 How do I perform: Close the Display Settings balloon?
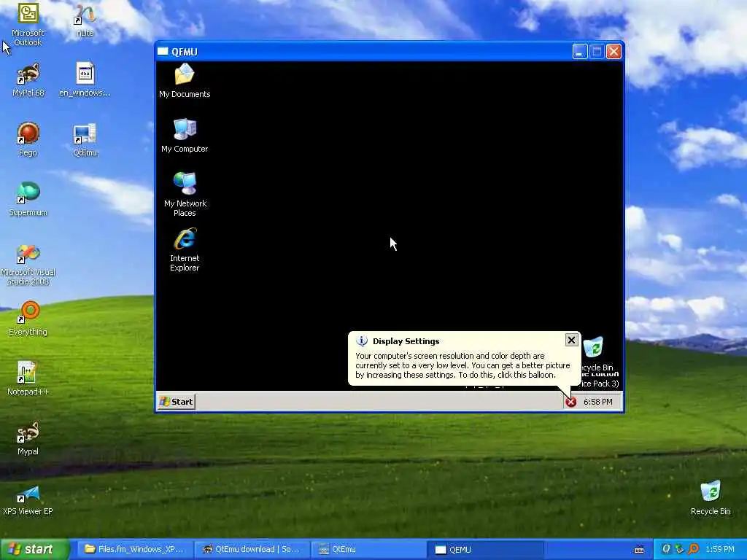point(571,340)
